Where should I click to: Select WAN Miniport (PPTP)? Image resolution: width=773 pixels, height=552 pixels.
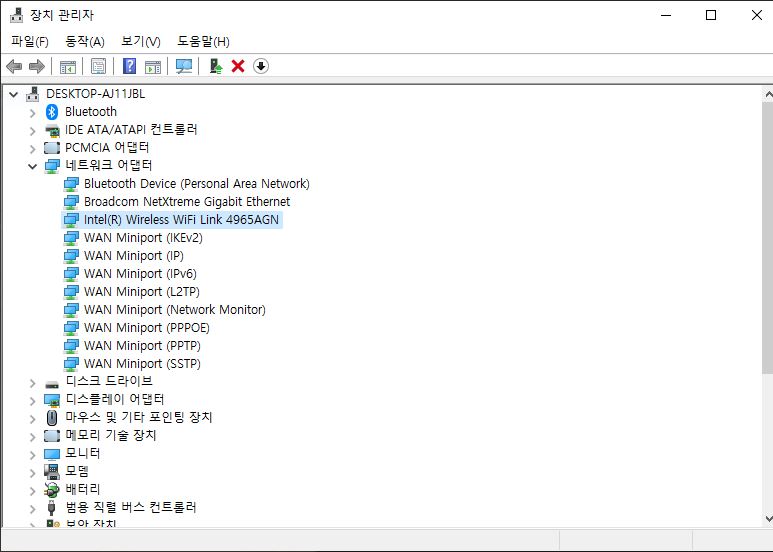pos(142,345)
